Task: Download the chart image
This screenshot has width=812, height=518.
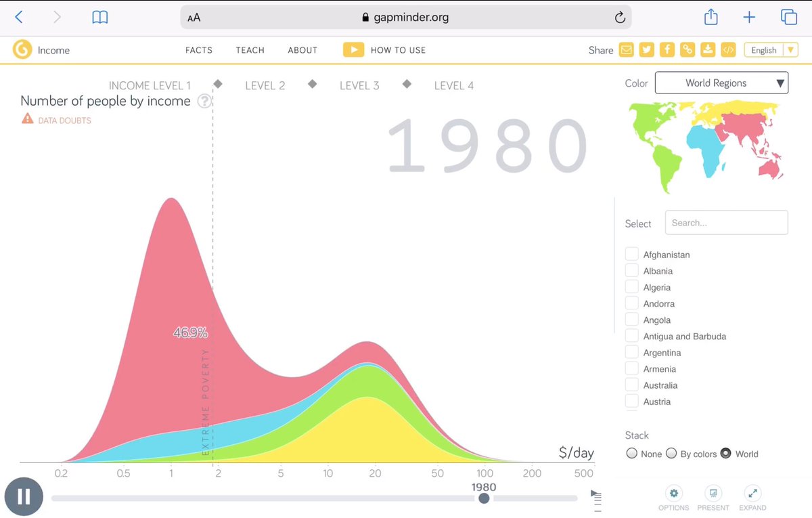Action: [708, 49]
